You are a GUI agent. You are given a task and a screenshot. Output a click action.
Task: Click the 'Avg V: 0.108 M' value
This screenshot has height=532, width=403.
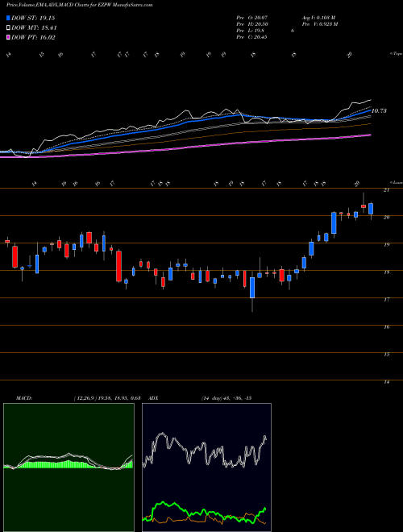coord(319,17)
